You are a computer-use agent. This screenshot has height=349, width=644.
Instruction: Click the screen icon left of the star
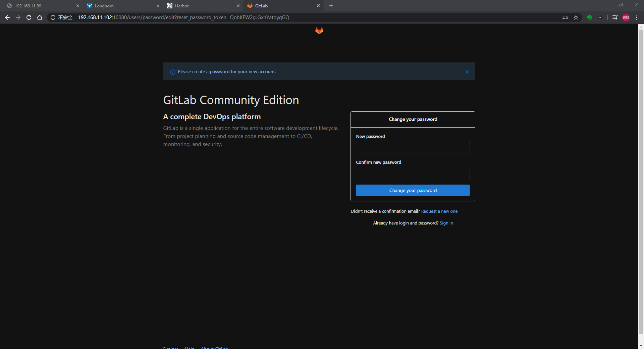tap(565, 17)
